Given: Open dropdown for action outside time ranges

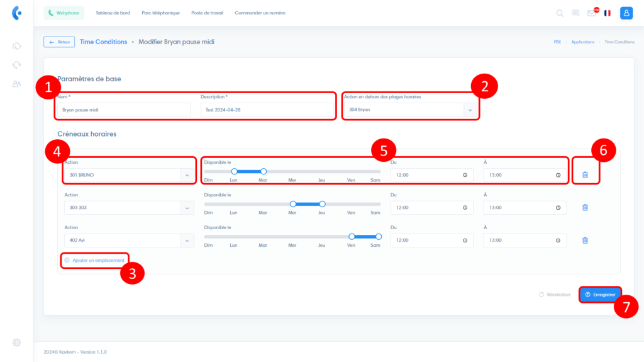Looking at the screenshot, I should [x=470, y=110].
